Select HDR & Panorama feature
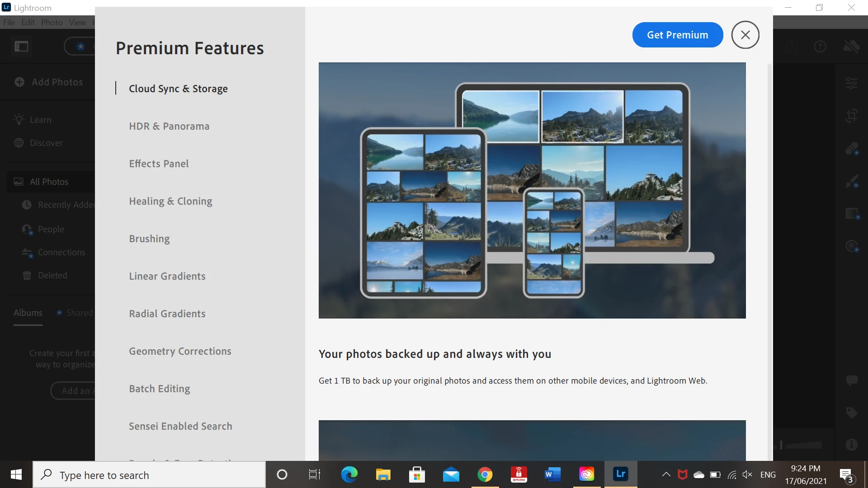 pyautogui.click(x=169, y=126)
